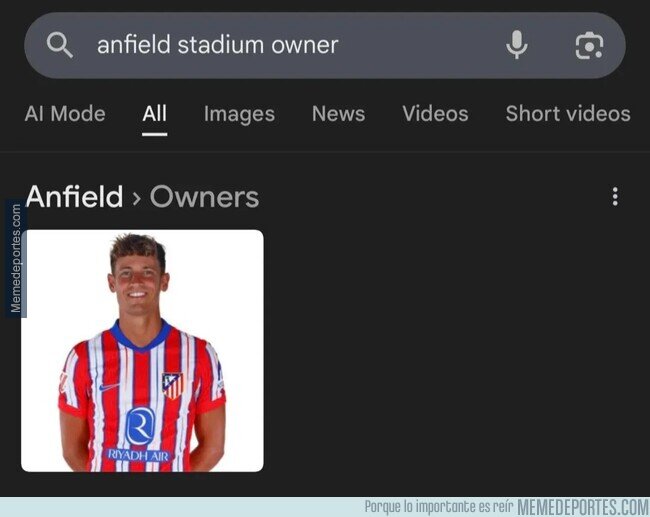Open the Short videos tab
The image size is (650, 517).
pyautogui.click(x=568, y=114)
